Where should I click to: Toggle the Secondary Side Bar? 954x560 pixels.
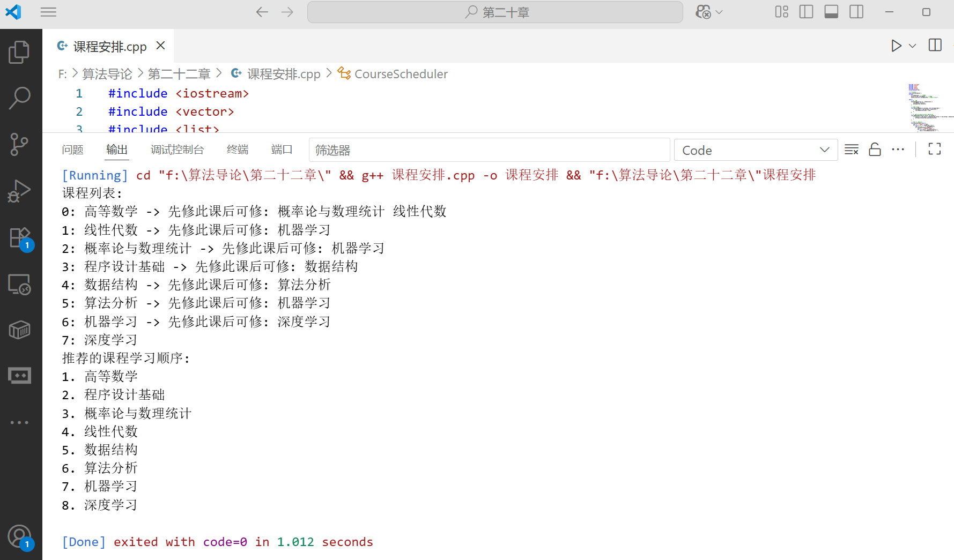[856, 12]
